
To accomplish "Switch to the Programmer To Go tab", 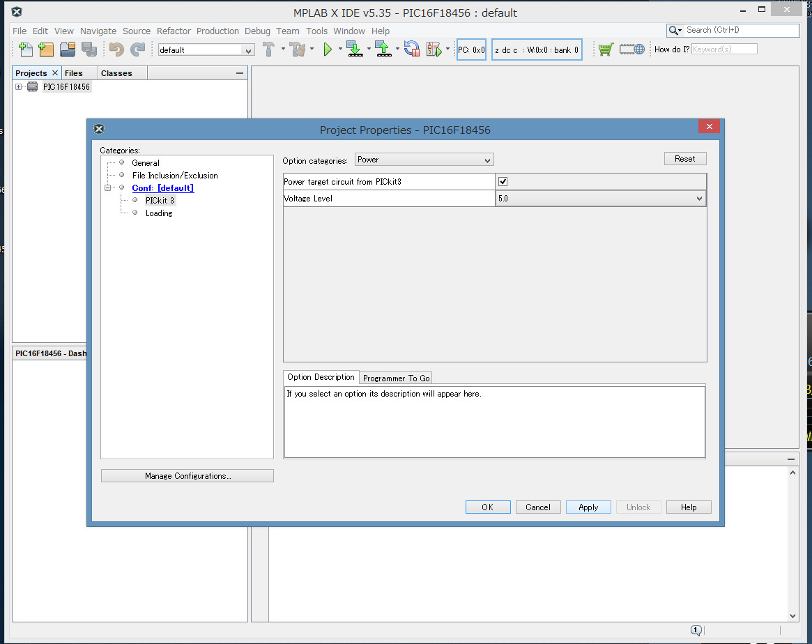I will (x=396, y=378).
